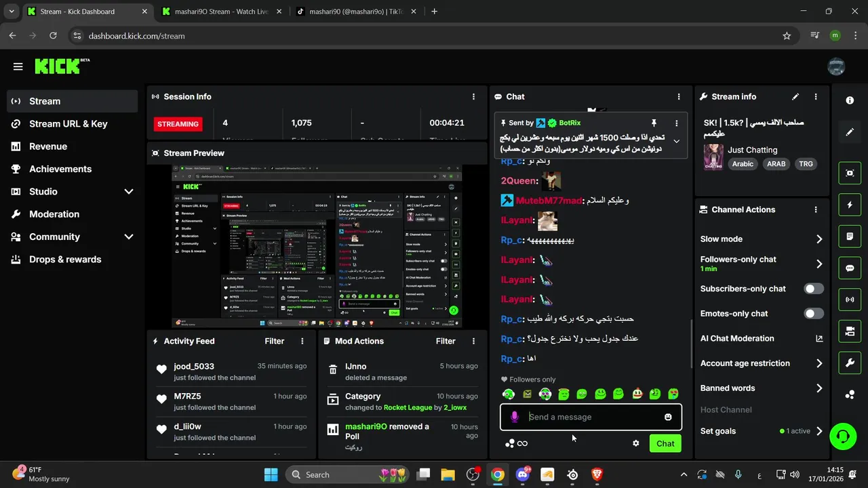Open Discord from taskbar
This screenshot has height=488, width=868.
(522, 474)
